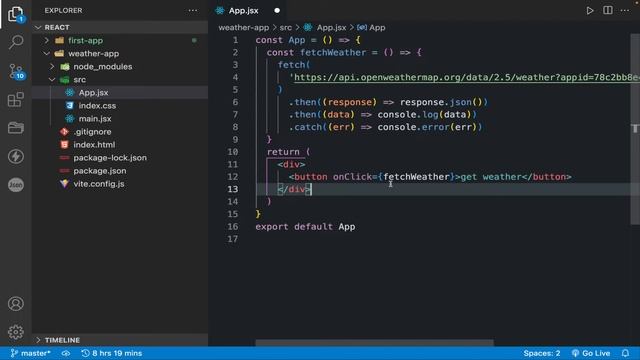Viewport: 640px width, 360px height.
Task: Open the Manage settings gear
Action: point(16,332)
